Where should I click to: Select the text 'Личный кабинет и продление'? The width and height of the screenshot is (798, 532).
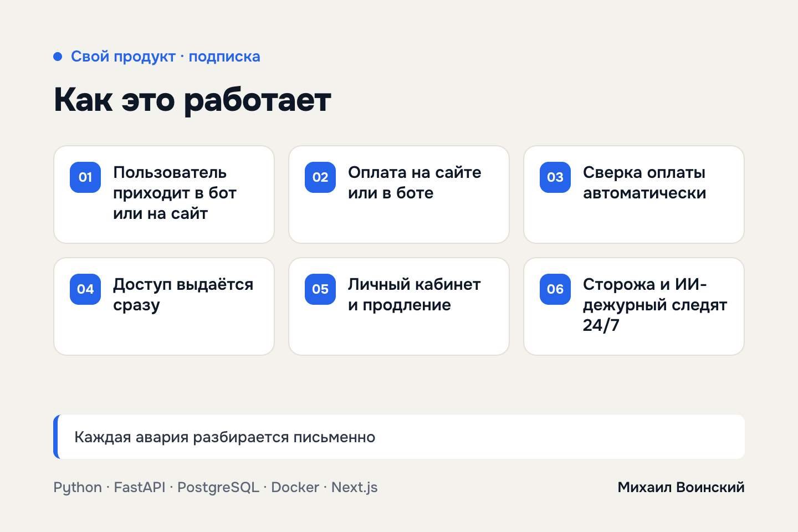(x=414, y=295)
